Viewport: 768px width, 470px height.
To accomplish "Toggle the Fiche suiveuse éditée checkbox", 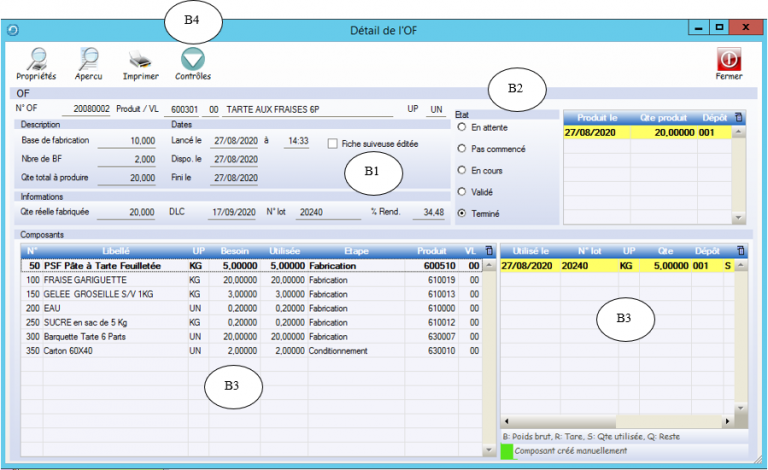I will coord(334,144).
